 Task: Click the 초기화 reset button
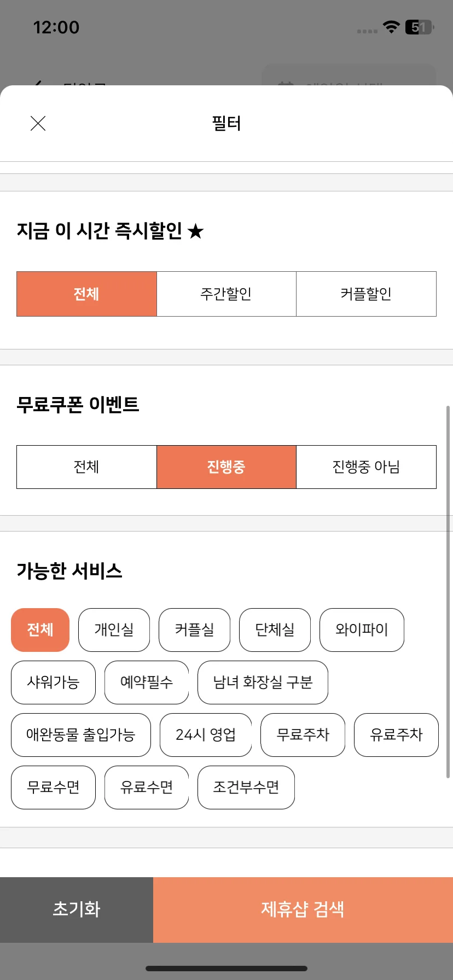click(77, 909)
